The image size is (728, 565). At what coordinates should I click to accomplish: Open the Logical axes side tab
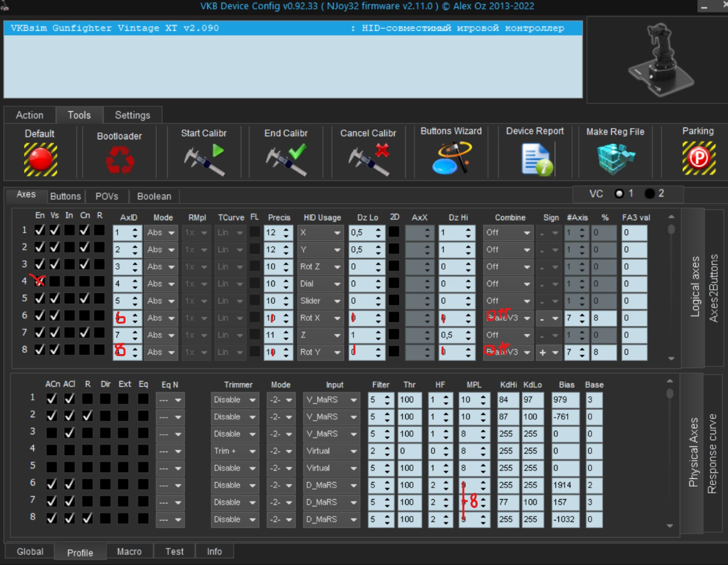(x=695, y=287)
